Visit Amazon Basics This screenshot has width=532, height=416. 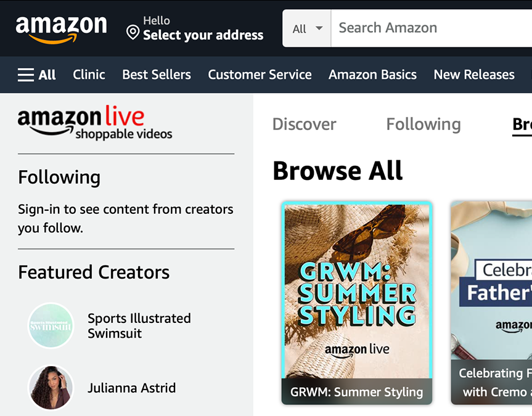pos(372,75)
